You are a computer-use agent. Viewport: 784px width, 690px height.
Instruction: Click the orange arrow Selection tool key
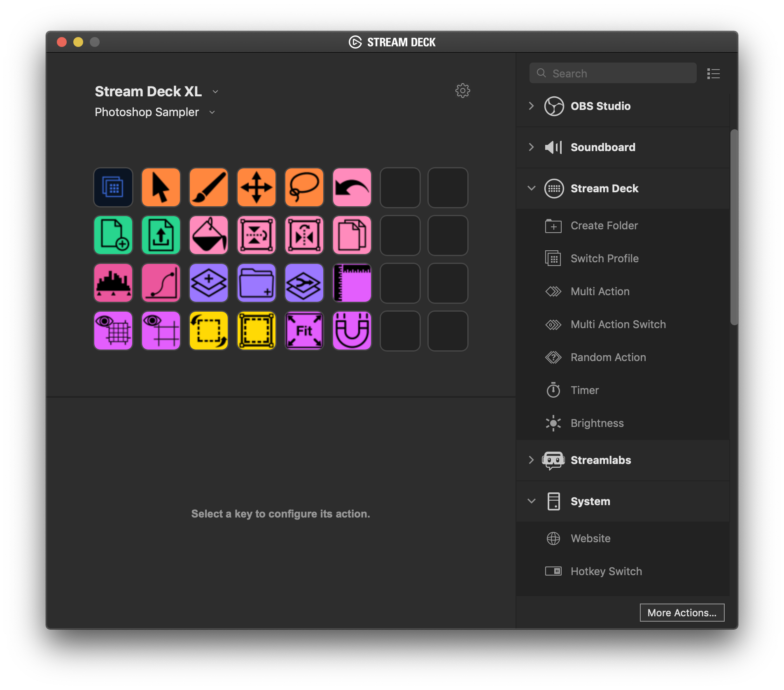[x=161, y=187]
